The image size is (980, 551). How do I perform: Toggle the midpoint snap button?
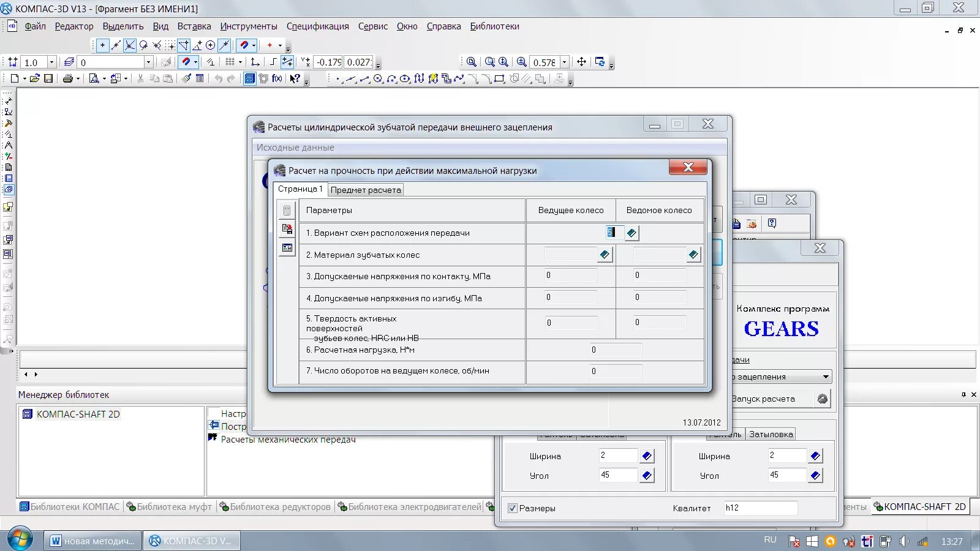pyautogui.click(x=116, y=45)
